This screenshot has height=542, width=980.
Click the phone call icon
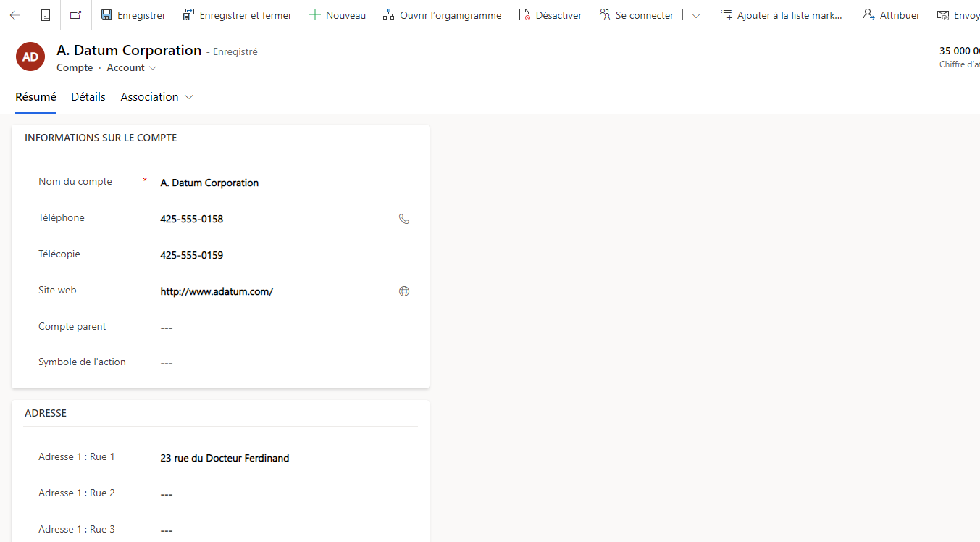click(x=404, y=219)
